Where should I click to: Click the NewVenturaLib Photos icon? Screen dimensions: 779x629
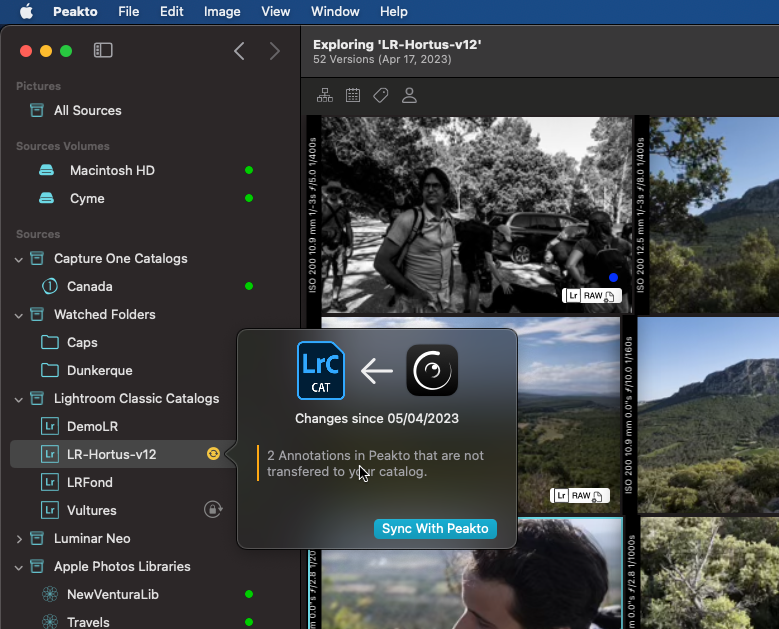[x=50, y=594]
